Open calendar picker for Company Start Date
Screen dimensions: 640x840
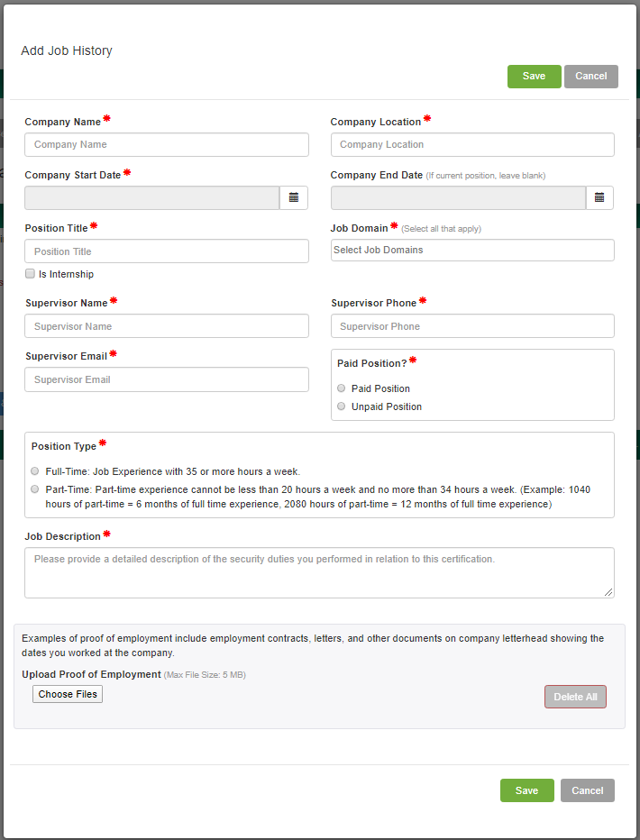coord(294,197)
